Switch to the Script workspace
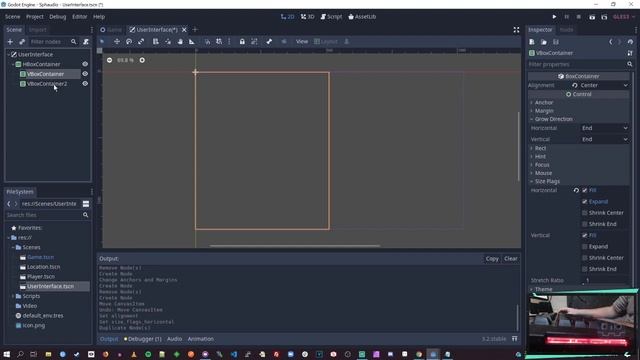Screen dimensions: 640x360 pos(331,17)
